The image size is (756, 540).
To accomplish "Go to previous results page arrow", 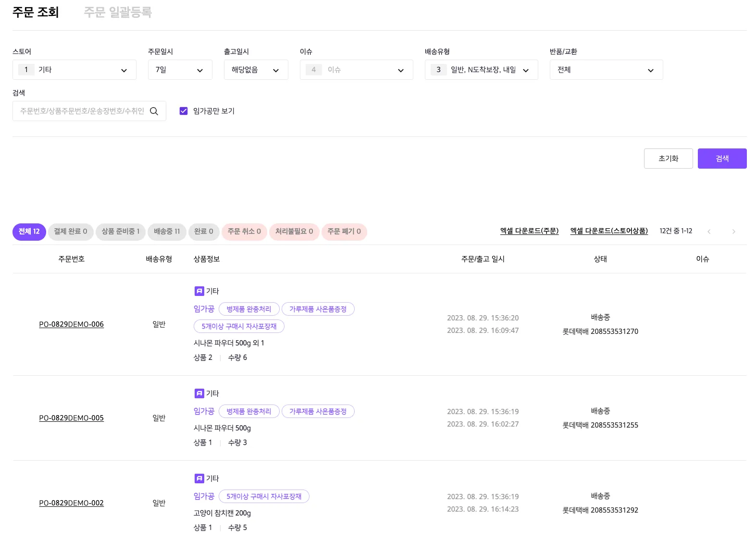I will tap(709, 232).
